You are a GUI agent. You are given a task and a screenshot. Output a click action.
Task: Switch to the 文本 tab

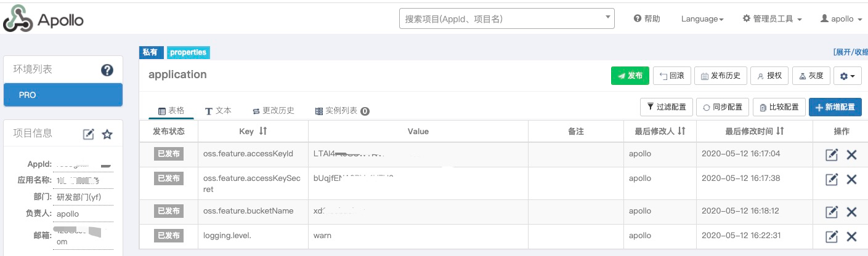point(218,111)
